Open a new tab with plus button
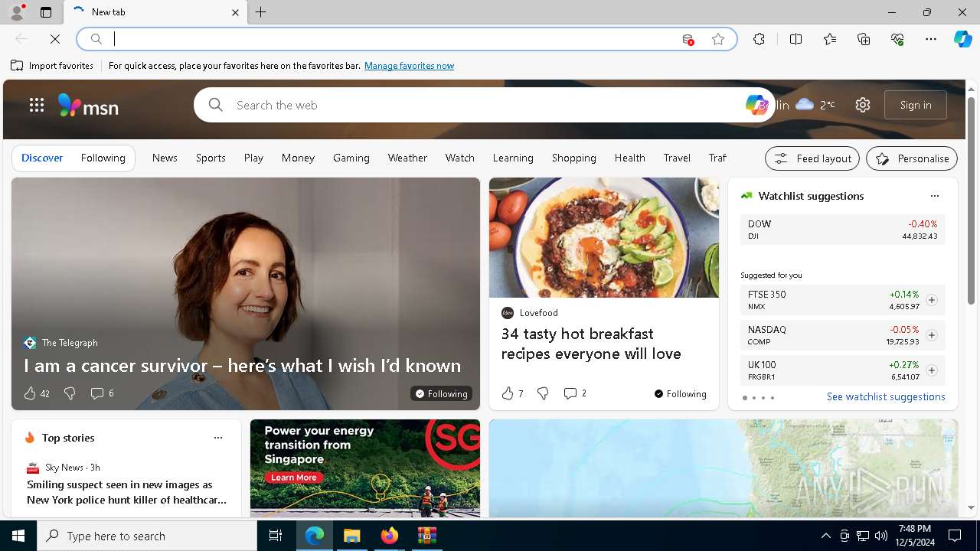Viewport: 980px width, 551px height. [261, 12]
